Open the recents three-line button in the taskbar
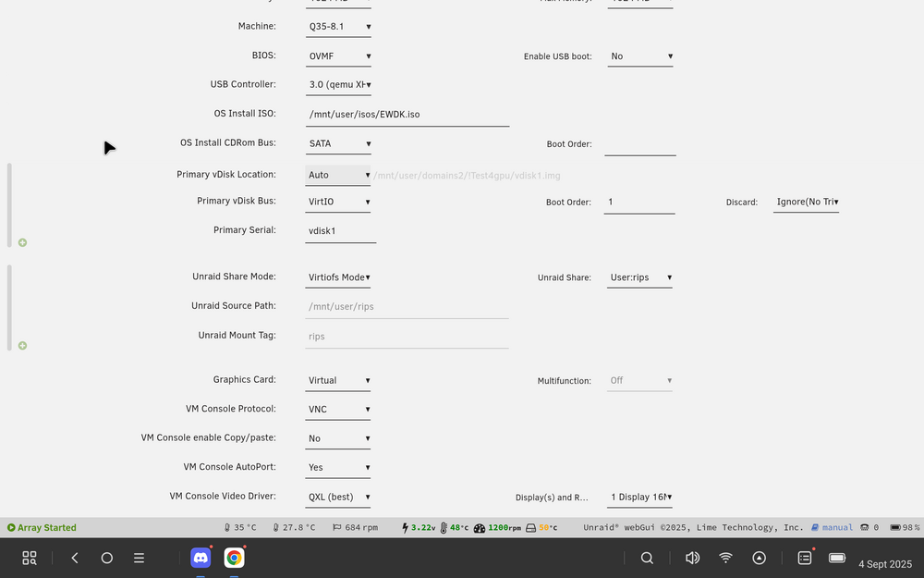 click(x=139, y=558)
